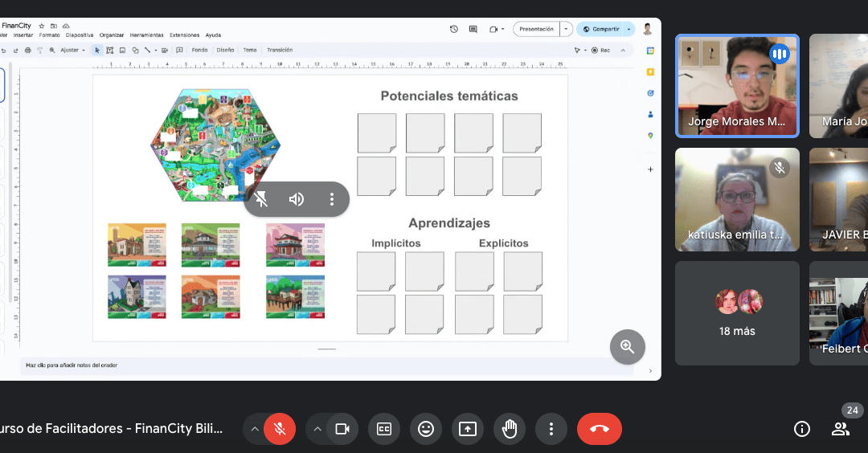The height and width of the screenshot is (453, 868).
Task: Open the Diapositiva menu
Action: (80, 35)
